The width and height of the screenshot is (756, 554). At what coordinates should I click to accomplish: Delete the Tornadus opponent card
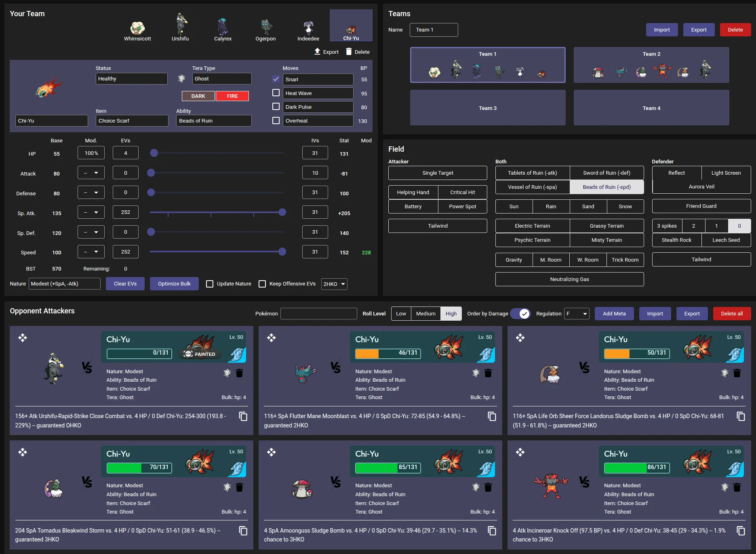click(x=239, y=487)
